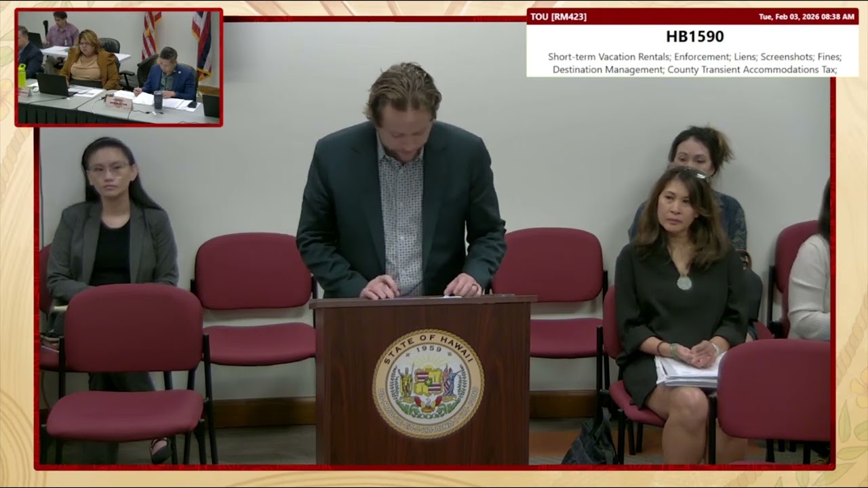Click the committee room picture-in-picture inset
This screenshot has height=488, width=868.
click(x=119, y=67)
